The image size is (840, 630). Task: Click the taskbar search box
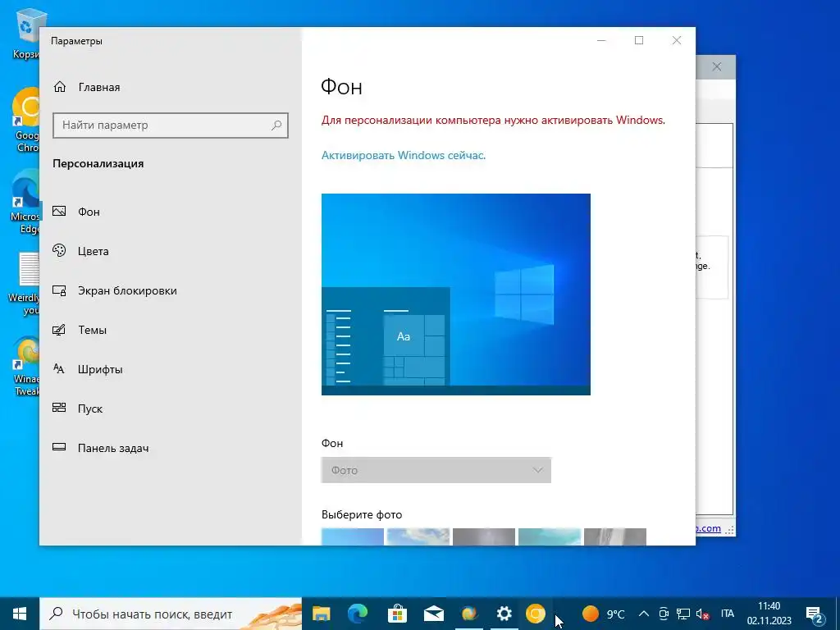171,614
